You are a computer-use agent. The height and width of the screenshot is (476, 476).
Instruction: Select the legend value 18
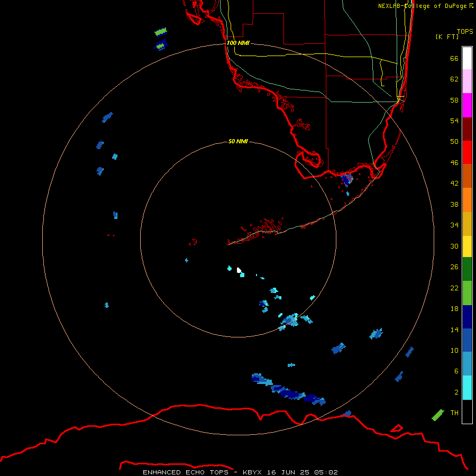pos(454,308)
